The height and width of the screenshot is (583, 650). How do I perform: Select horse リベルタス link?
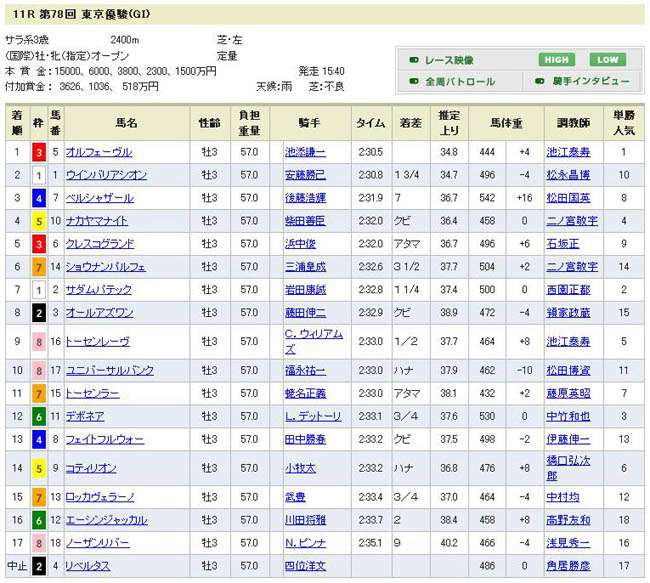pyautogui.click(x=88, y=566)
